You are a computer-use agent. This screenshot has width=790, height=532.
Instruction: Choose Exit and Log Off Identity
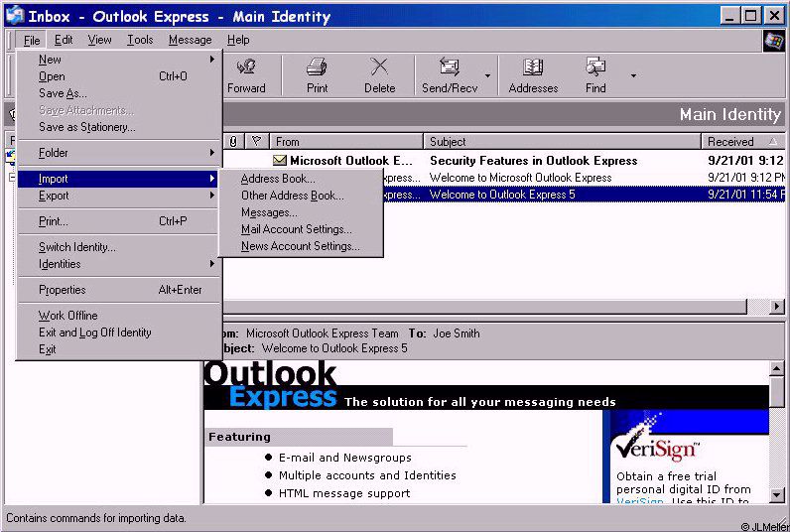click(x=118, y=332)
